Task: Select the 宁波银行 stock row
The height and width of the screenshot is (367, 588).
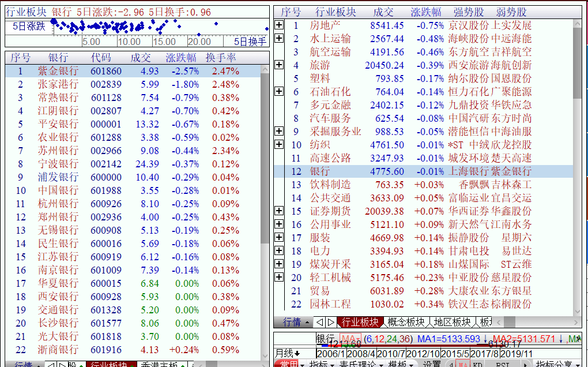Action: [133, 164]
